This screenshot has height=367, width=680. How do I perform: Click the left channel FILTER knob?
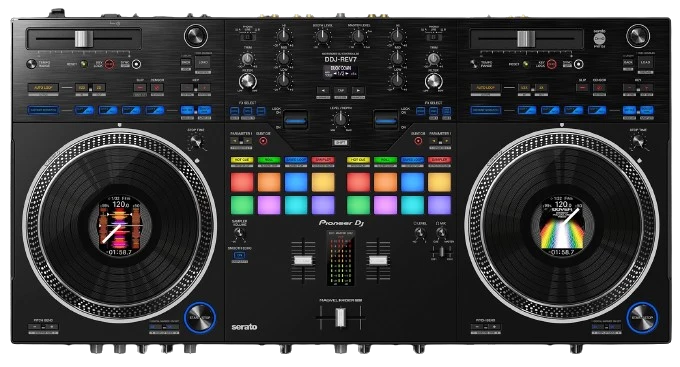tap(248, 81)
